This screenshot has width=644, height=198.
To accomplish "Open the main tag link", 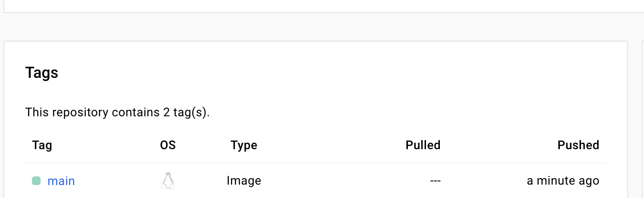I will pos(61,181).
